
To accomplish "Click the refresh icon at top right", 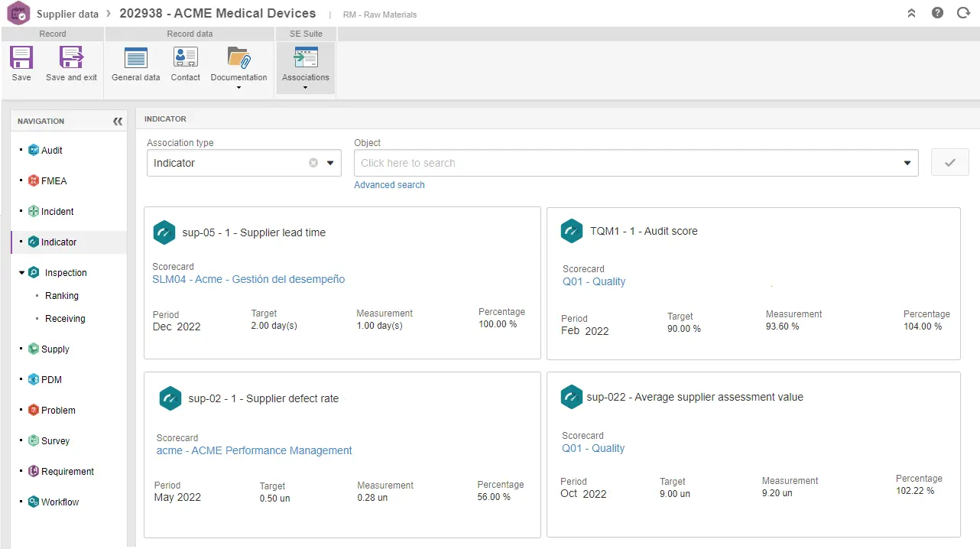I will click(963, 13).
